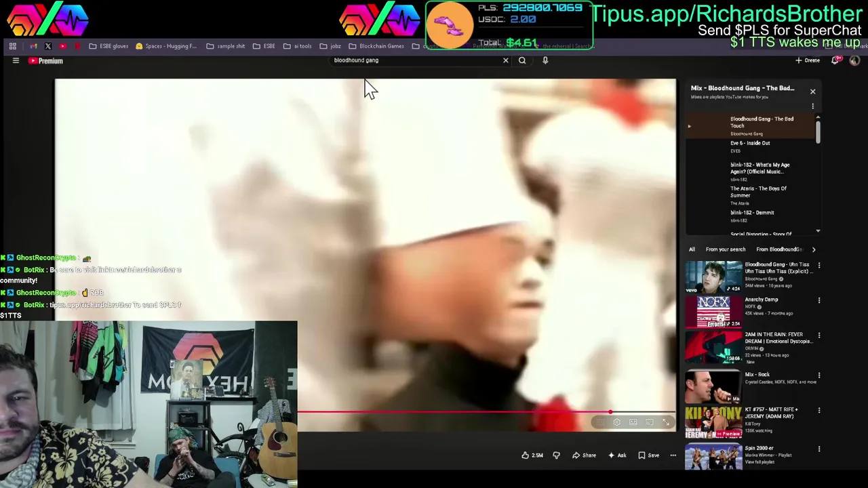This screenshot has width=868, height=488.
Task: Open the Gmail bookmark icon
Action: [x=33, y=46]
